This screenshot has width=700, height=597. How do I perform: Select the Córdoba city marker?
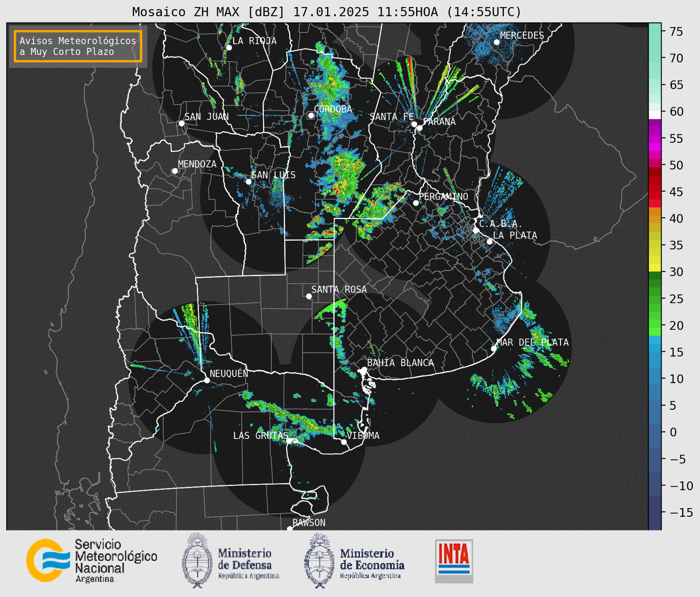[x=311, y=115]
